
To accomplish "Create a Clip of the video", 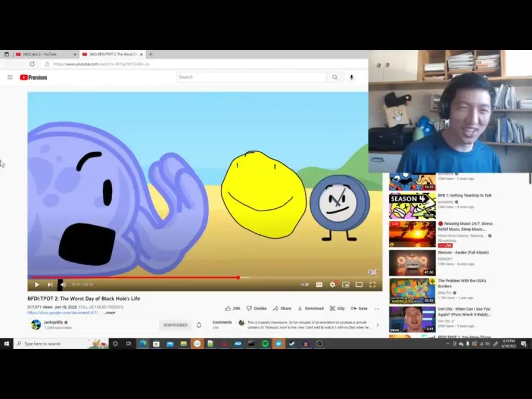I will 337,309.
